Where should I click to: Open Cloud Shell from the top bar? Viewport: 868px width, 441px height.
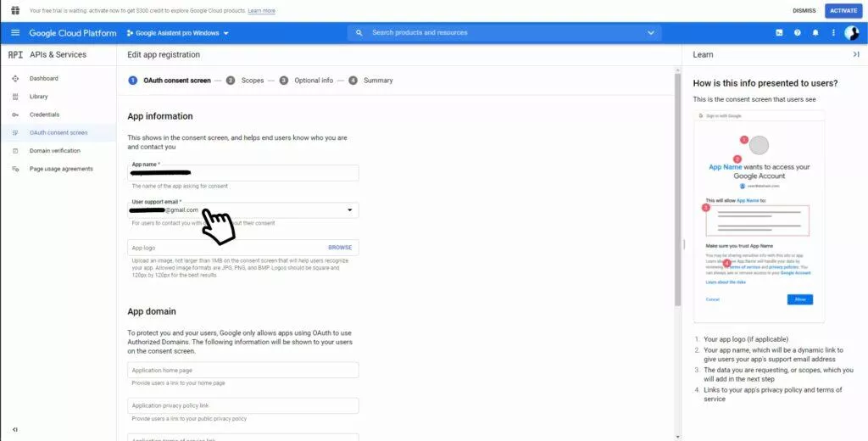click(779, 33)
